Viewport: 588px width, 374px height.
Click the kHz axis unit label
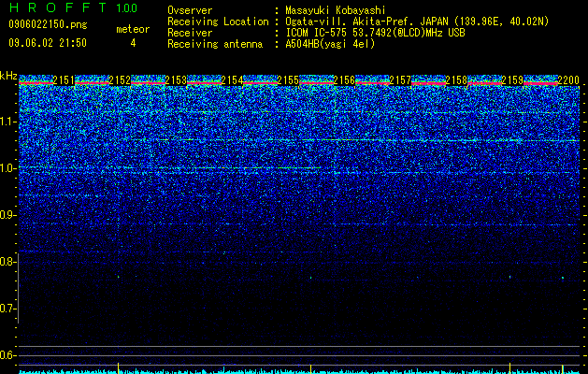(8, 76)
